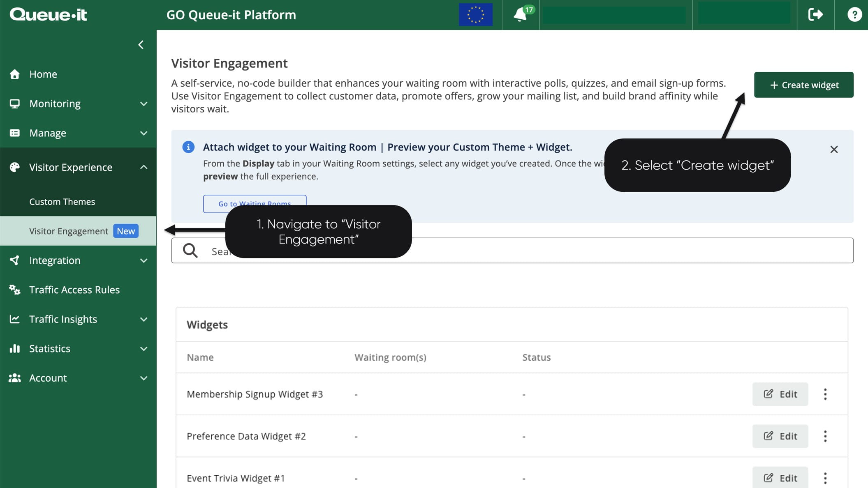
Task: Select the Integration send icon
Action: click(x=15, y=260)
